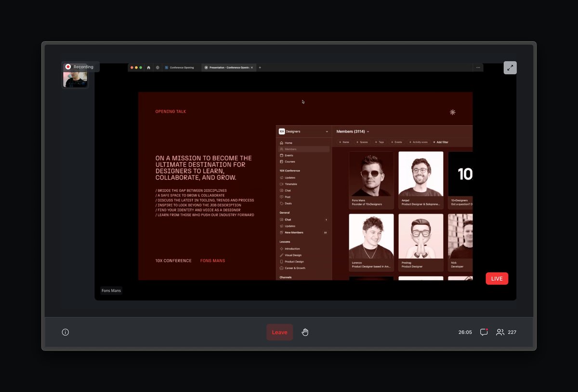
Task: Add the Events filter chip
Action: click(396, 142)
